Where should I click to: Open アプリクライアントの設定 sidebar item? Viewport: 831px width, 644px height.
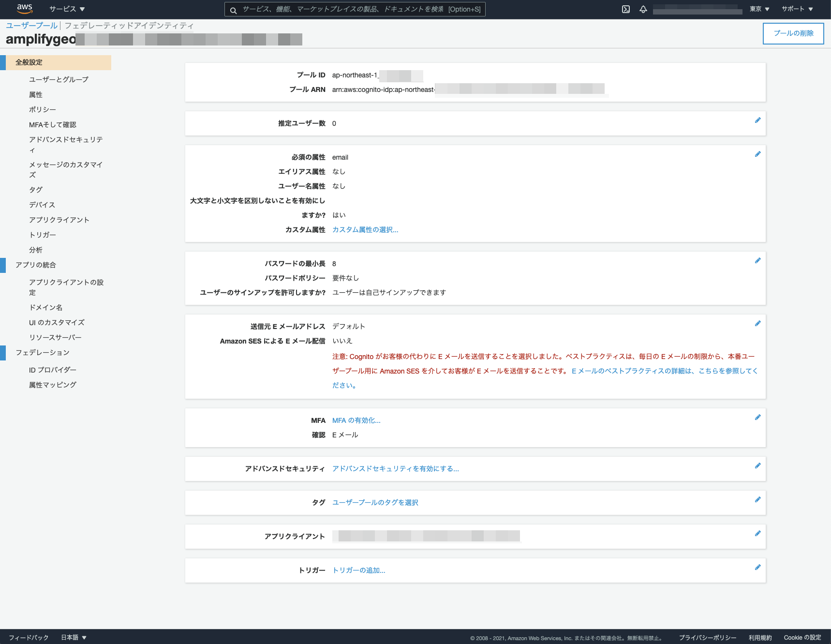66,287
